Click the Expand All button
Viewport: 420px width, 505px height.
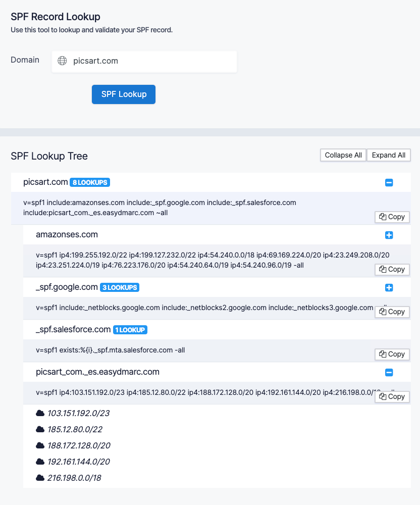click(x=389, y=155)
